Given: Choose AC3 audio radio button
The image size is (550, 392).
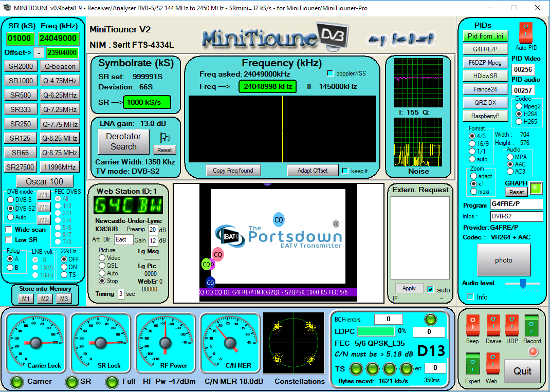Looking at the screenshot, I should (x=510, y=172).
